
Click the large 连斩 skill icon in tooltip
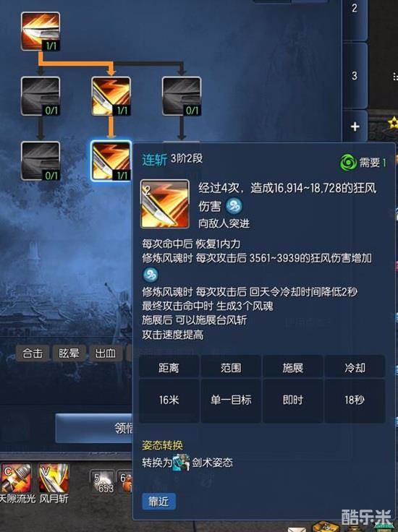(165, 204)
